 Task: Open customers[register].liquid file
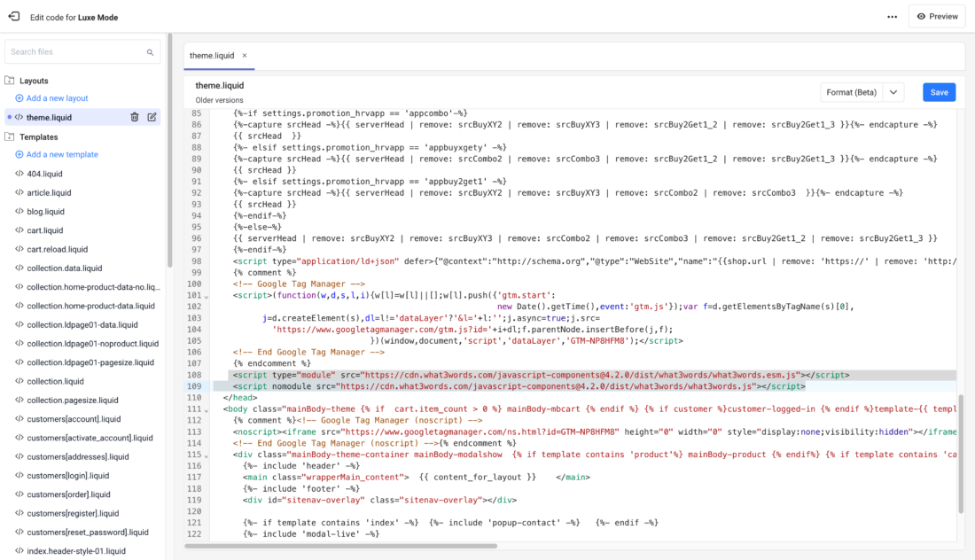tap(73, 513)
